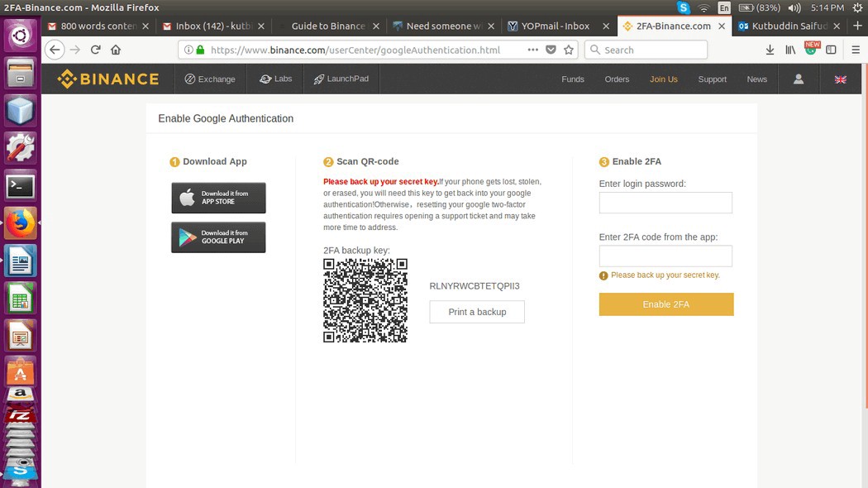Bookmark this page with the star icon
This screenshot has height=488, width=868.
569,50
